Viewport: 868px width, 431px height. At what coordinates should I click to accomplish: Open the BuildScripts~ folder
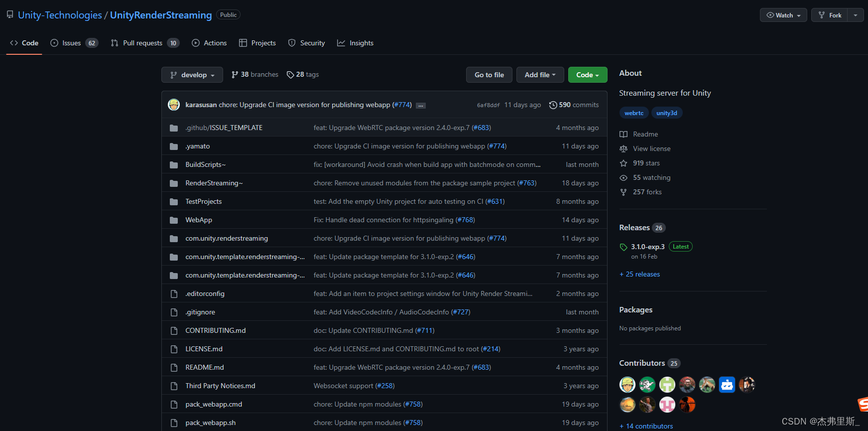205,164
